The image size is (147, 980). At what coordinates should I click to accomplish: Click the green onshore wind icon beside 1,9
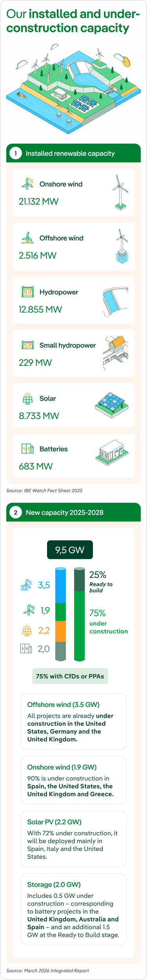tap(29, 610)
